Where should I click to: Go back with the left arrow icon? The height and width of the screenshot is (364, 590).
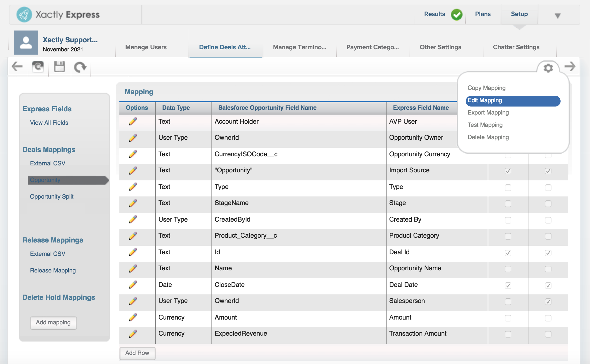[x=17, y=67]
